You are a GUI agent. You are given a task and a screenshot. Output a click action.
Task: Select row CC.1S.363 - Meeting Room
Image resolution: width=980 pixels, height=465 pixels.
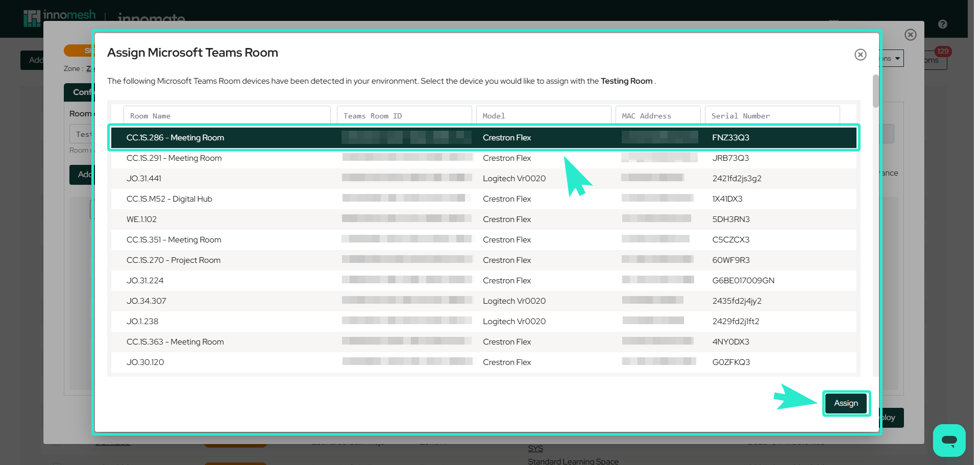(x=483, y=342)
